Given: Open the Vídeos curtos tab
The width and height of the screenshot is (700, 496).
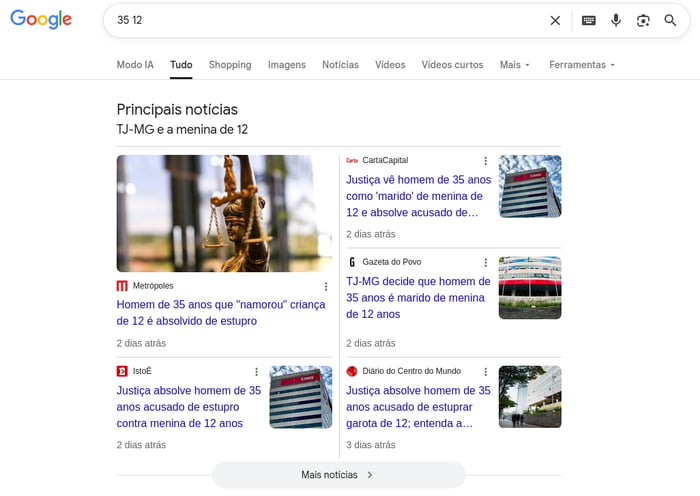Looking at the screenshot, I should pyautogui.click(x=452, y=65).
